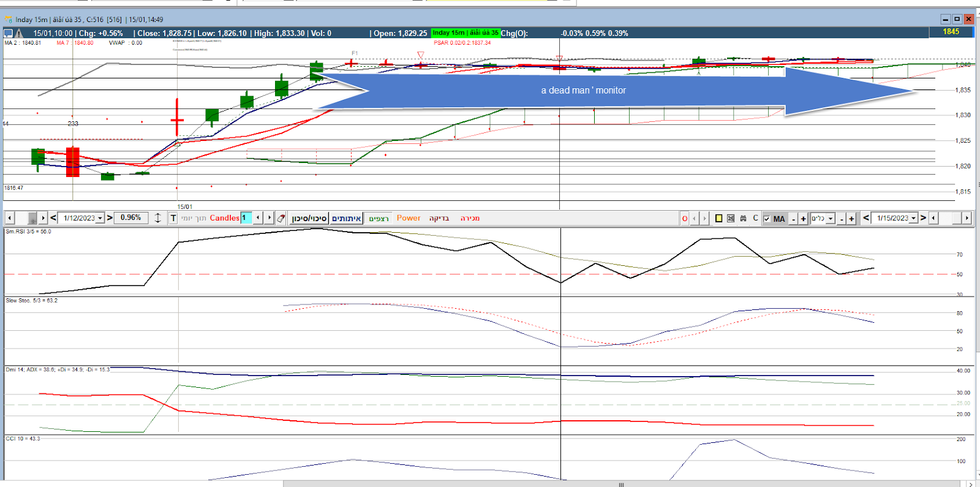The width and height of the screenshot is (980, 487).
Task: Click the MA plus button
Action: click(x=803, y=219)
